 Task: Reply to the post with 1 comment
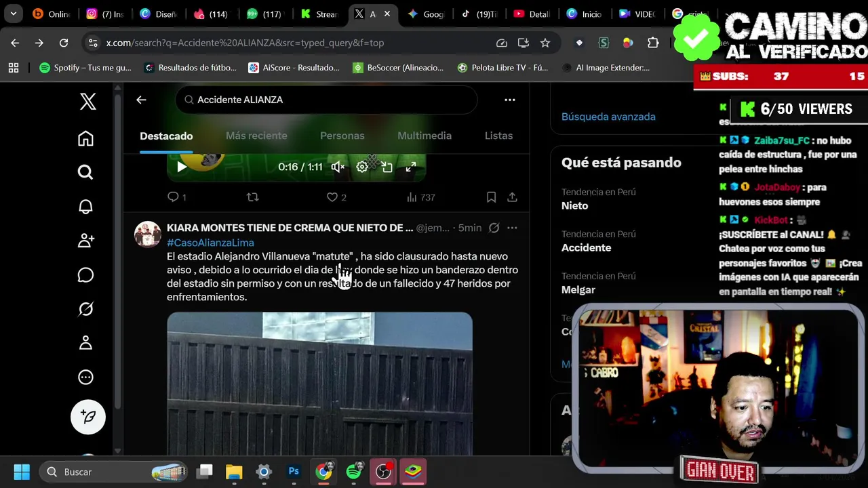176,197
